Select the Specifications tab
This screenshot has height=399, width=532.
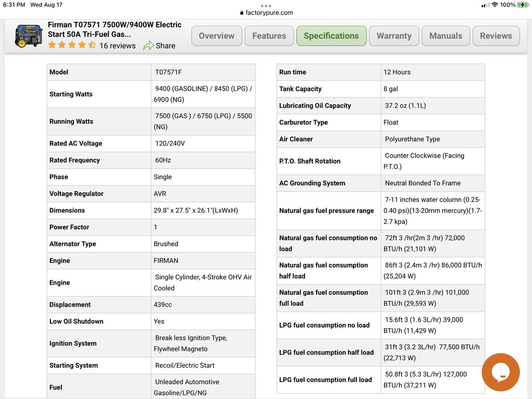(x=331, y=35)
